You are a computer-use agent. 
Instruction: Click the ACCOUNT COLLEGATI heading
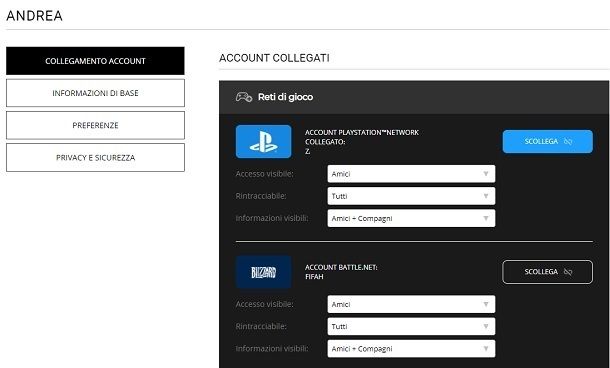[274, 58]
